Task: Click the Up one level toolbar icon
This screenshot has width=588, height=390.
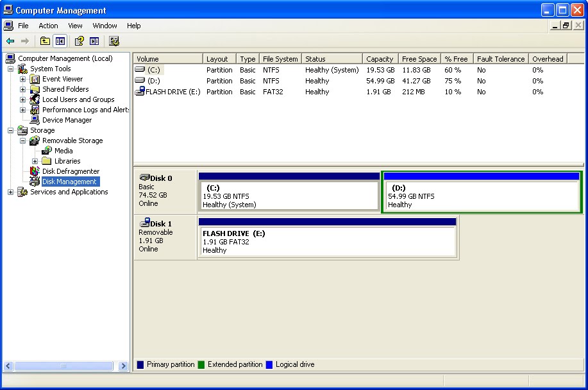Action: 44,40
